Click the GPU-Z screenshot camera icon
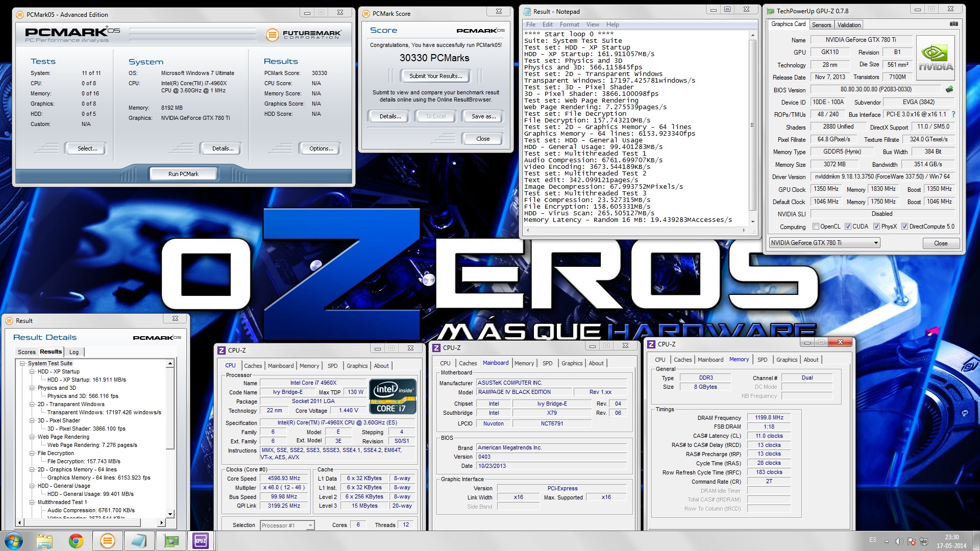980x551 pixels. click(x=953, y=23)
